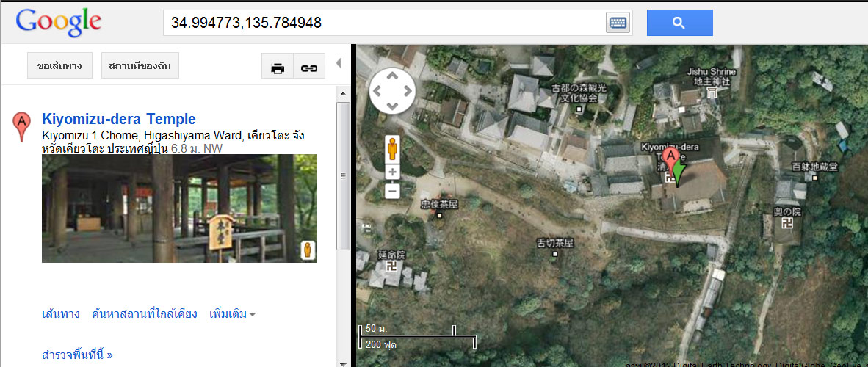Click the 百躰地蔵堂 map label
Image resolution: width=868 pixels, height=367 pixels.
tap(815, 167)
